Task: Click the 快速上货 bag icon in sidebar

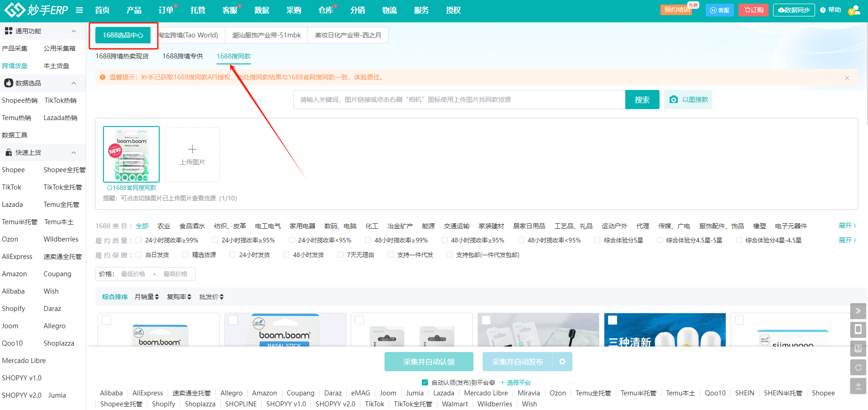Action: pyautogui.click(x=8, y=152)
